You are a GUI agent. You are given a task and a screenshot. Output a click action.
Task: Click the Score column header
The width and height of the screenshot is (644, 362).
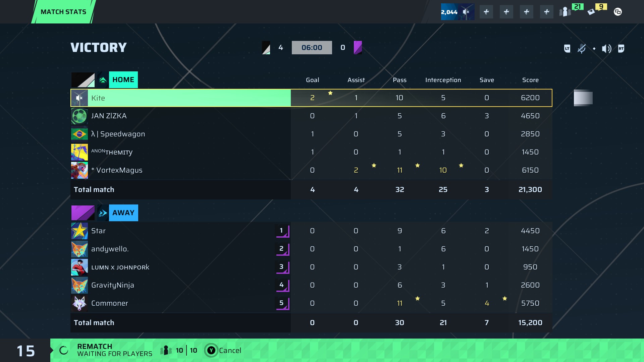(x=530, y=80)
